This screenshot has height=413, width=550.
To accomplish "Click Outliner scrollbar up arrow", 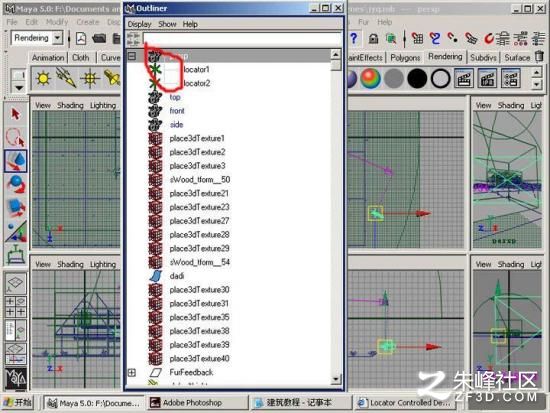I will 336,54.
